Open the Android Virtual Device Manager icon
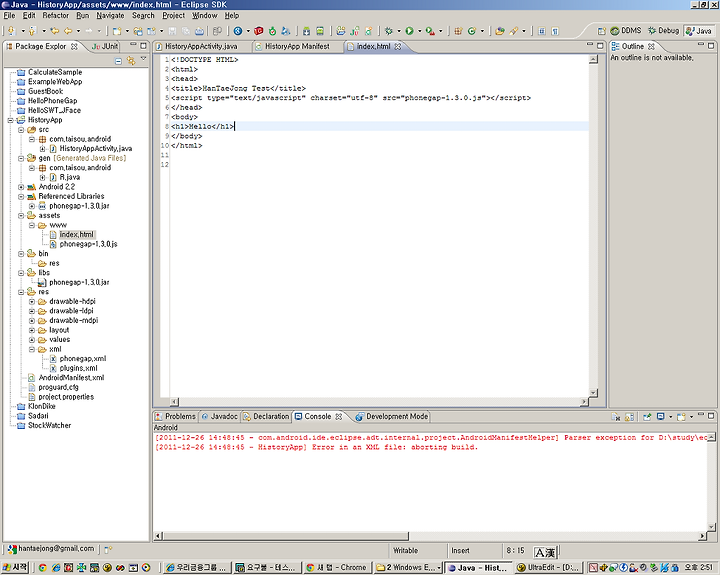The height and width of the screenshot is (575, 720). pyautogui.click(x=320, y=31)
